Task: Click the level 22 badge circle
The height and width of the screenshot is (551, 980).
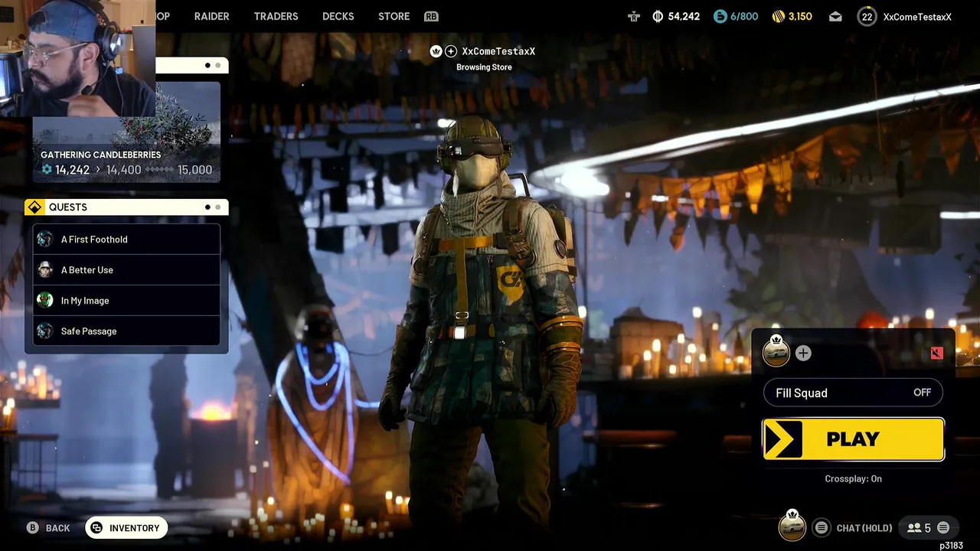Action: coord(867,16)
